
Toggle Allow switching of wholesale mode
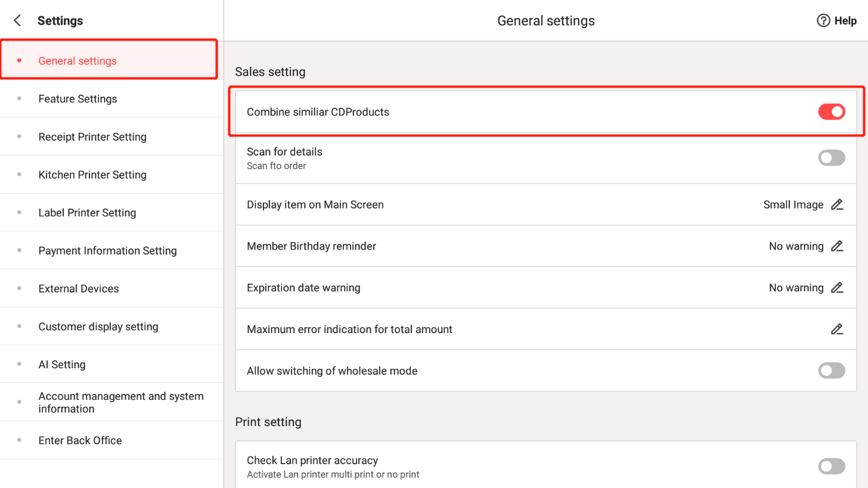tap(832, 371)
